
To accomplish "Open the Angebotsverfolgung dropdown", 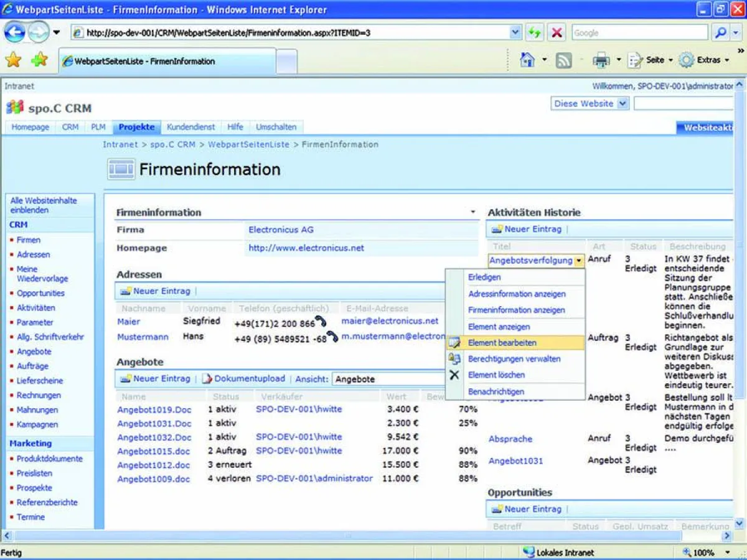I will tap(580, 261).
